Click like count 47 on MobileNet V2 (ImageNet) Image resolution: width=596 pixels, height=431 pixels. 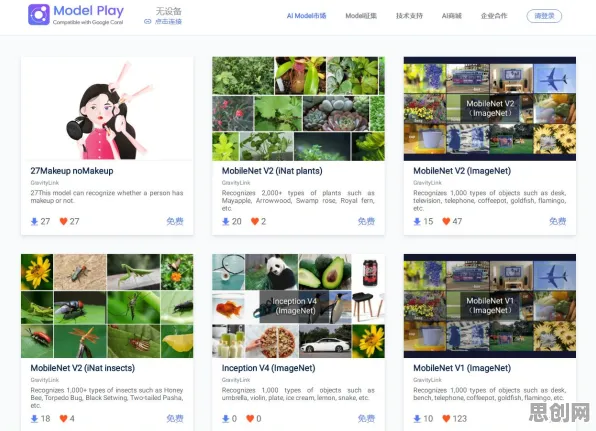tap(457, 221)
